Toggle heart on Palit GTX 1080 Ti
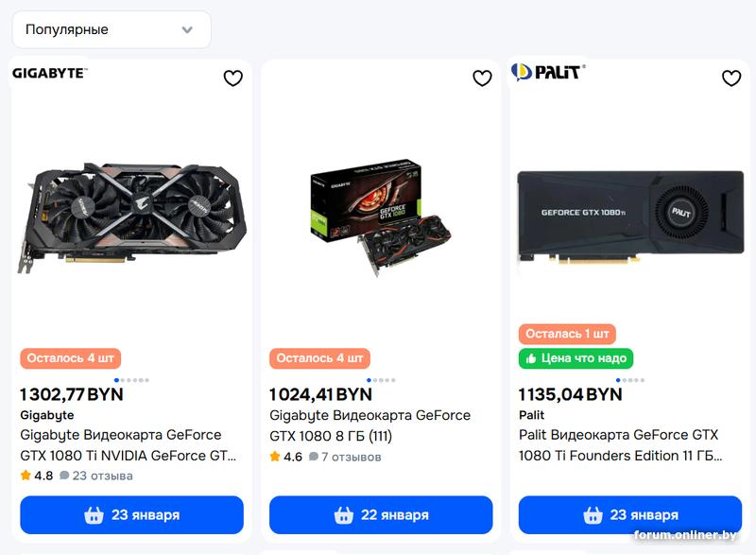 point(731,78)
